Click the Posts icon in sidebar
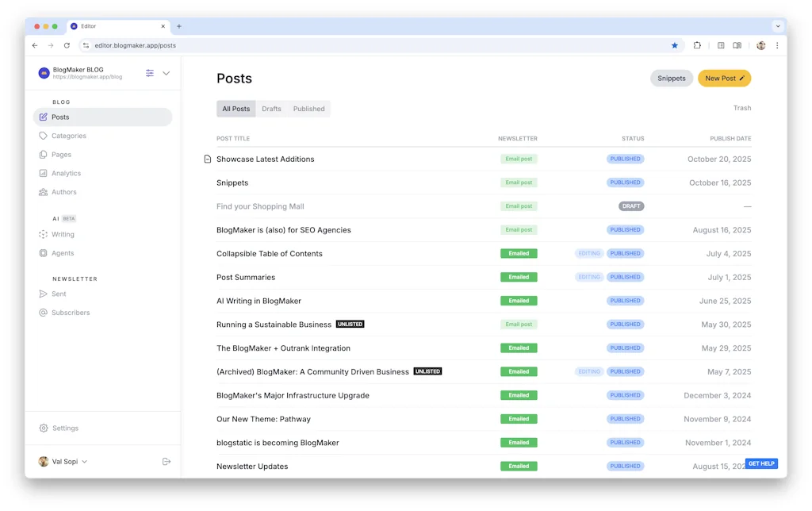Image resolution: width=812 pixels, height=511 pixels. tap(44, 117)
